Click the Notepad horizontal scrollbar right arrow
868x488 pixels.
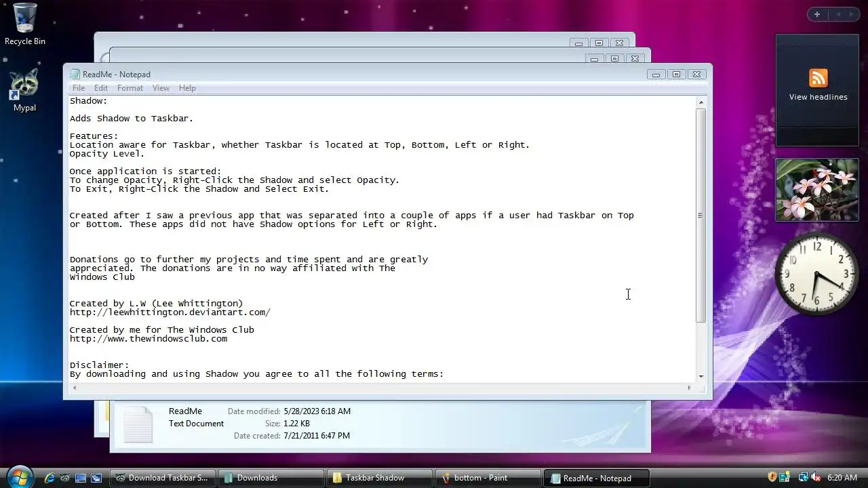pyautogui.click(x=690, y=388)
